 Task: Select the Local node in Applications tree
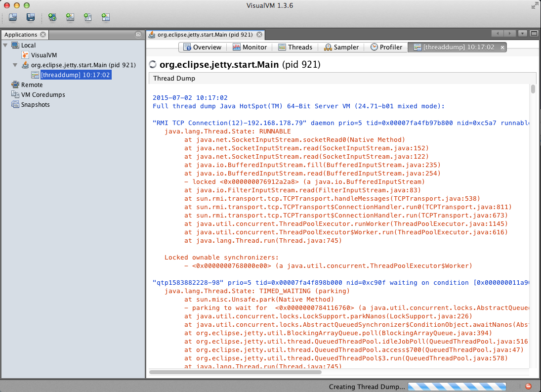[x=28, y=45]
